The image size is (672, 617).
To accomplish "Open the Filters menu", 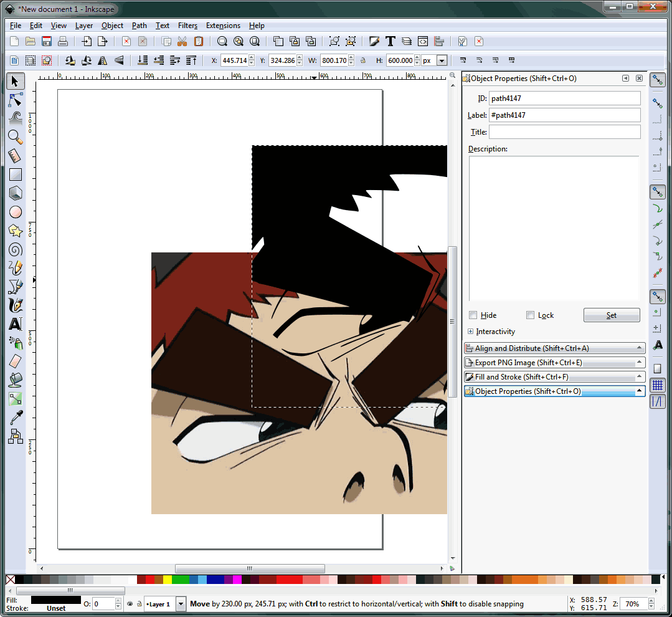I will tap(187, 26).
